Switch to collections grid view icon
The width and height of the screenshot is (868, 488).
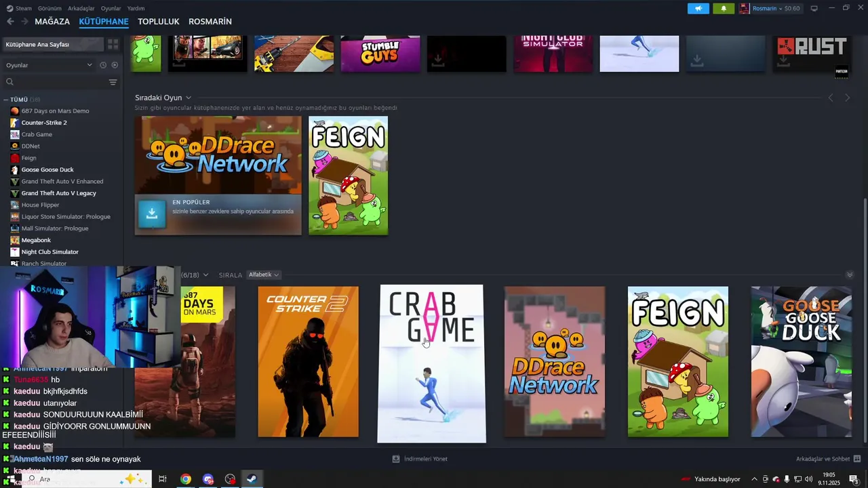(x=113, y=44)
